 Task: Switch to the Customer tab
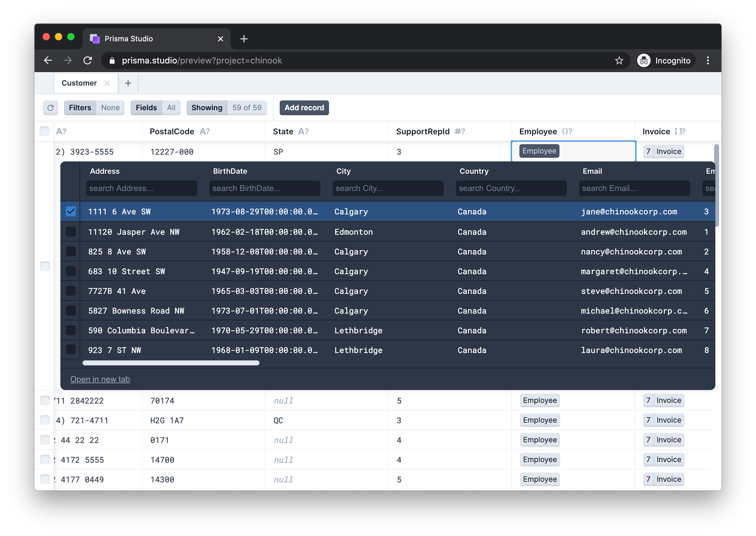tap(79, 83)
